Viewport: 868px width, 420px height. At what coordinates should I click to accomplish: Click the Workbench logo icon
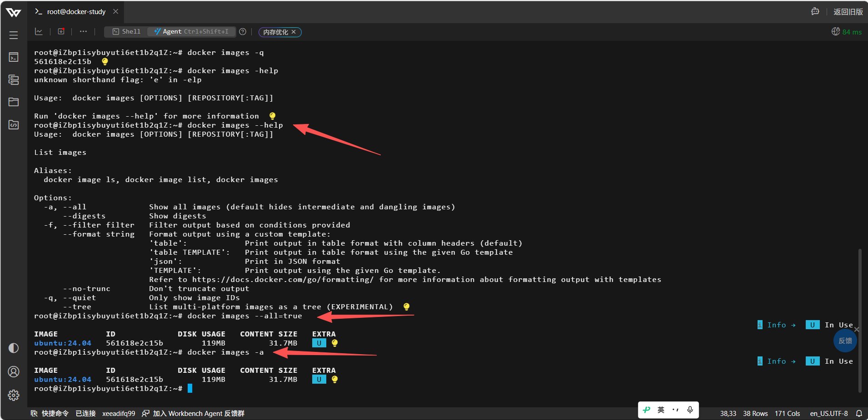(x=14, y=12)
